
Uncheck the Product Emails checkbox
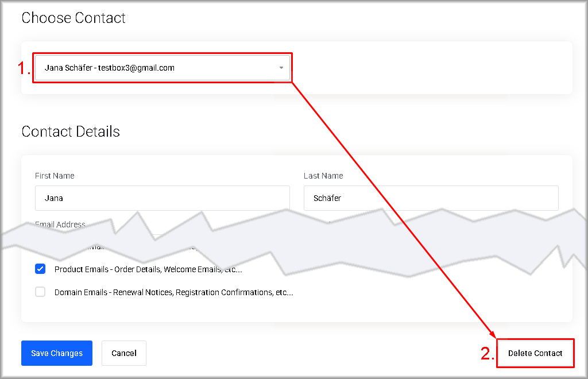[40, 269]
